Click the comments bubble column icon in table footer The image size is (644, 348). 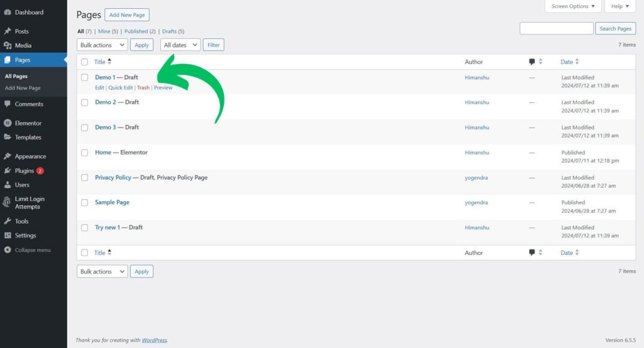coord(532,253)
